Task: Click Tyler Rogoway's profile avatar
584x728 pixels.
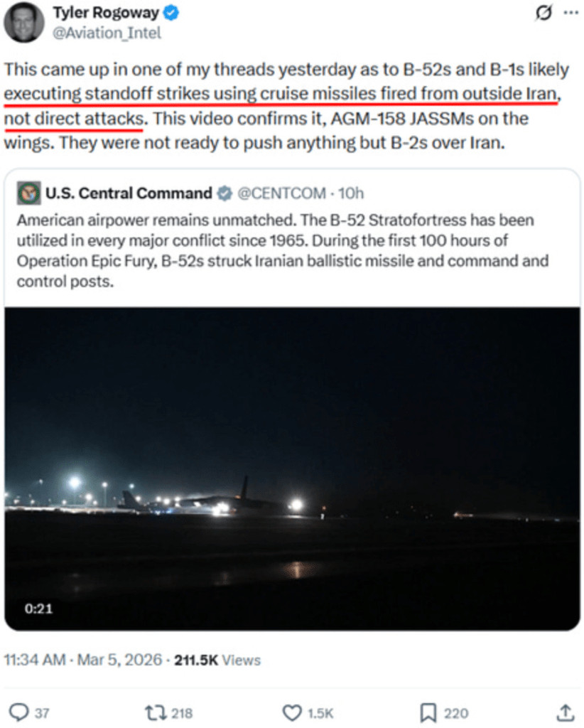Action: tap(23, 22)
